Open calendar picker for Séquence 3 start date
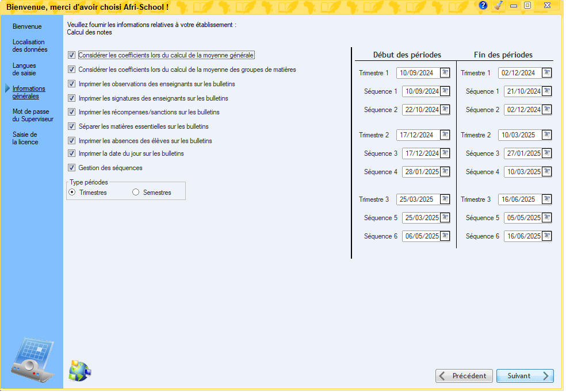566x392 pixels. 446,153
